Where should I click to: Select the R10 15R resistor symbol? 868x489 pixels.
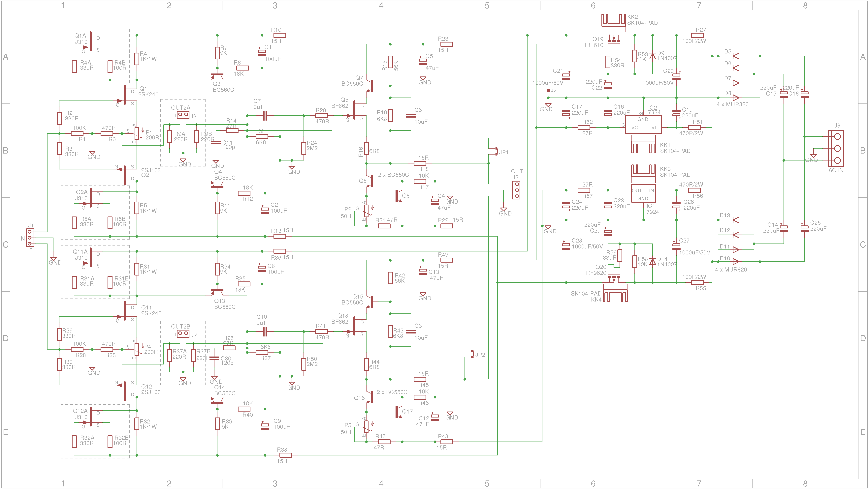pyautogui.click(x=280, y=35)
